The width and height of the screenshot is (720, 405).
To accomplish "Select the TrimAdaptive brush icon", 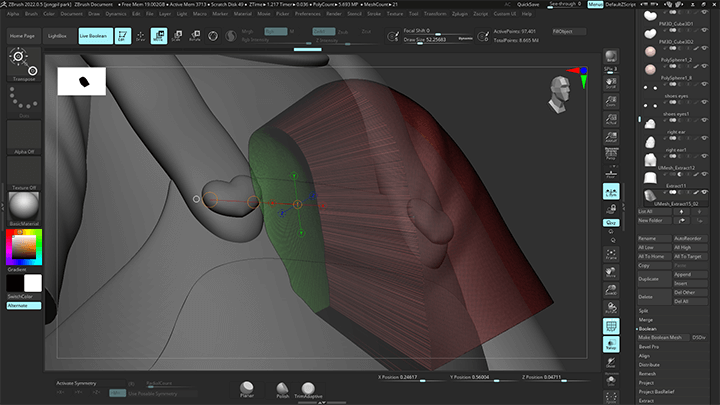I will [308, 390].
